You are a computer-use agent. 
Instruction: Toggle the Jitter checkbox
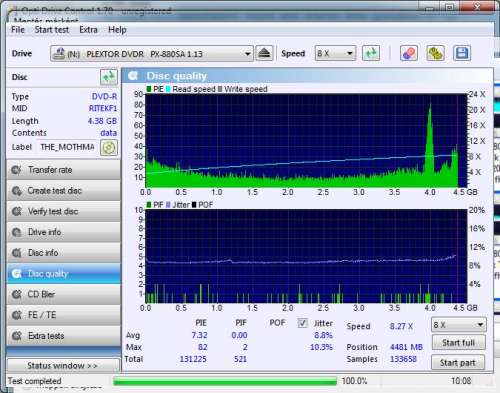pyautogui.click(x=302, y=323)
